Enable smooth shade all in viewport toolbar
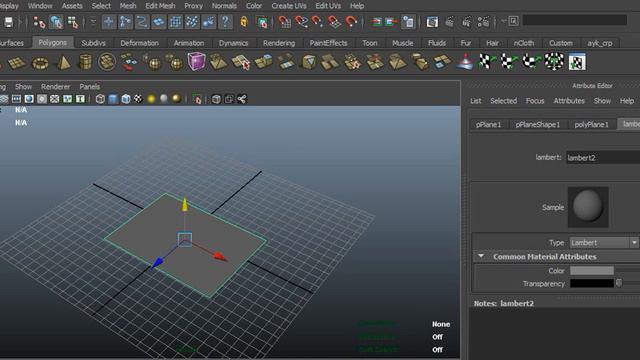This screenshot has height=360, width=640. click(x=113, y=99)
